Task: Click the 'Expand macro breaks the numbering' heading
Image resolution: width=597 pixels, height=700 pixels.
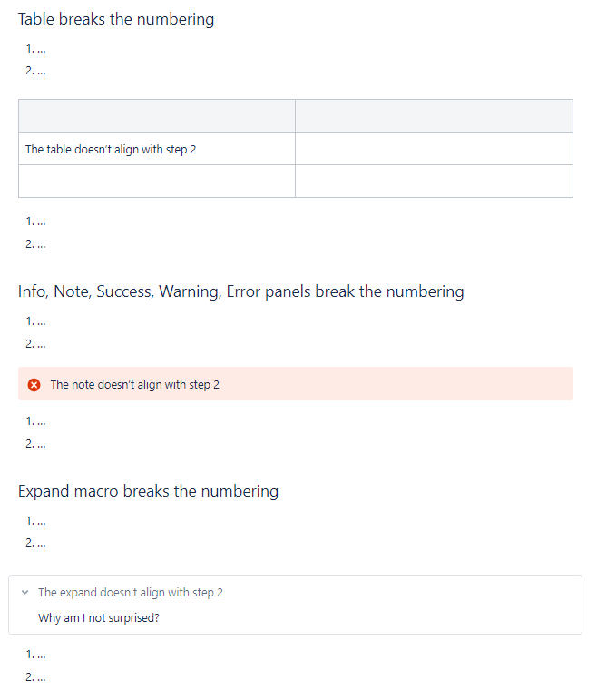Action: point(148,491)
